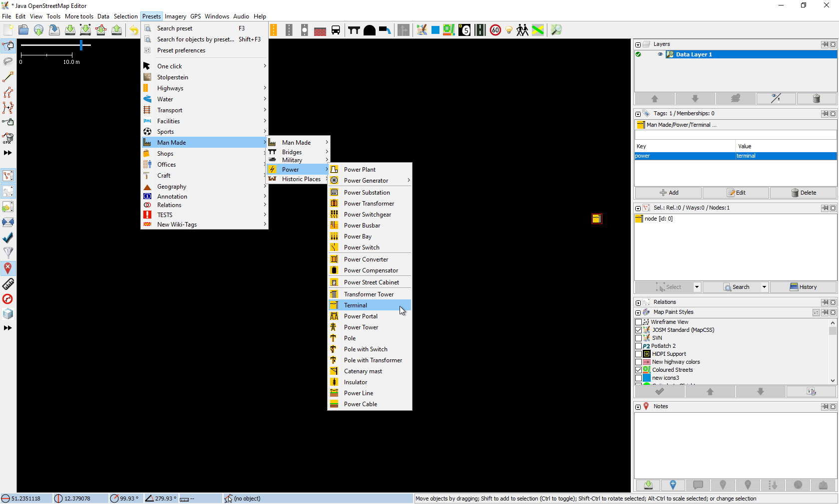Toggle visibility eye of Data Layer 1
Screen dimensions: 839x504
point(660,54)
